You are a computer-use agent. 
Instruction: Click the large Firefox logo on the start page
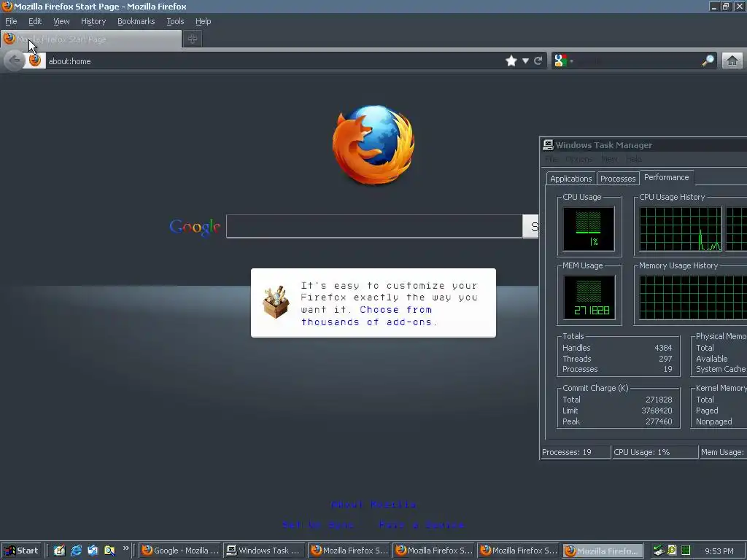click(x=374, y=144)
